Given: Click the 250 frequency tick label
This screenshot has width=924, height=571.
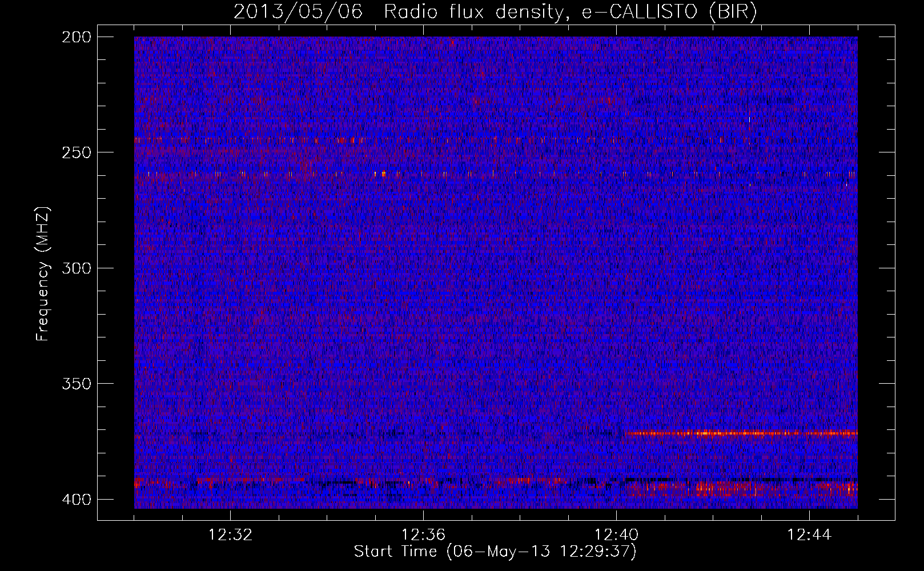Looking at the screenshot, I should pos(76,152).
